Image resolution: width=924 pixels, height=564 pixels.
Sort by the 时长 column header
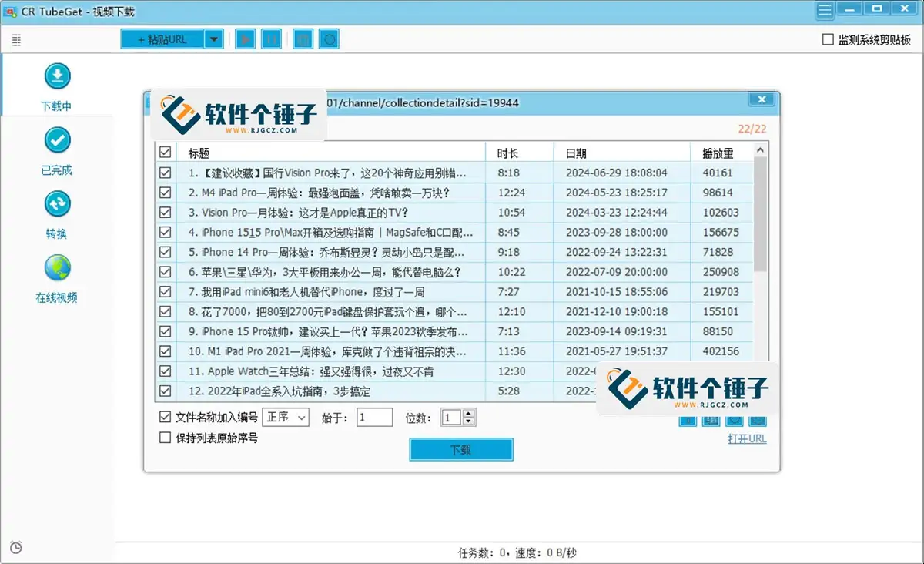(520, 153)
